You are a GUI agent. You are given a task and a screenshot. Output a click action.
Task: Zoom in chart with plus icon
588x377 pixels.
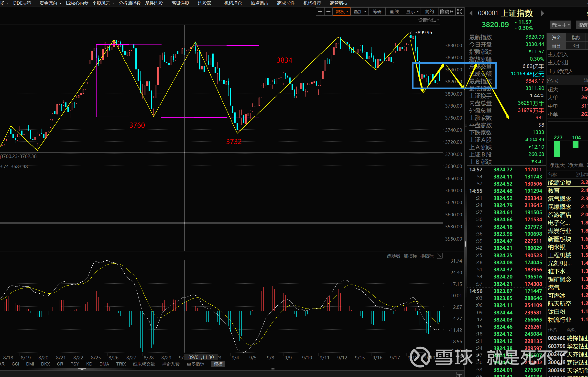(x=320, y=11)
